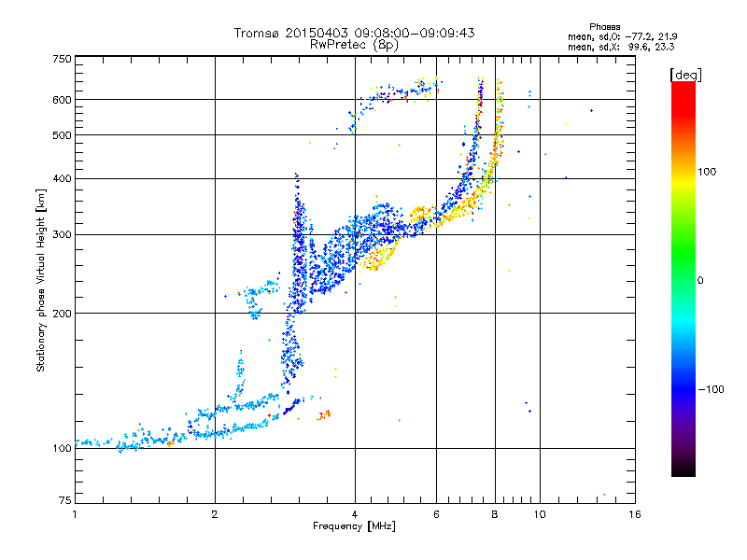This screenshot has height=560, width=747.
Task: Click the 'mean, sd,O: -77.2, 21.9' line
Action: (622, 36)
